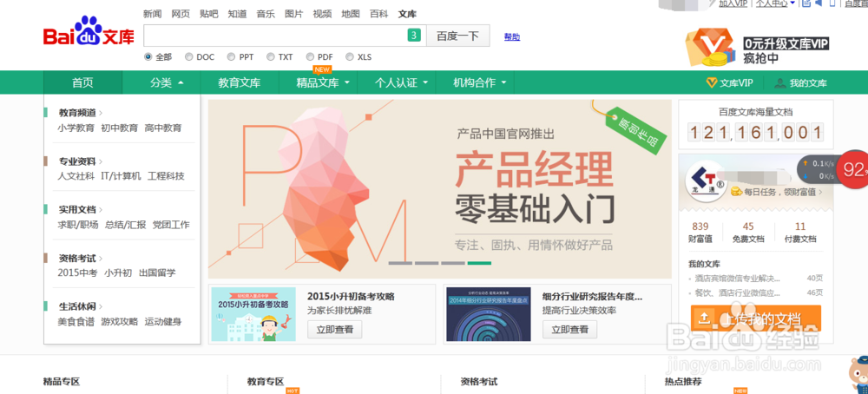Click the network speed K/s widget

pyautogui.click(x=818, y=170)
